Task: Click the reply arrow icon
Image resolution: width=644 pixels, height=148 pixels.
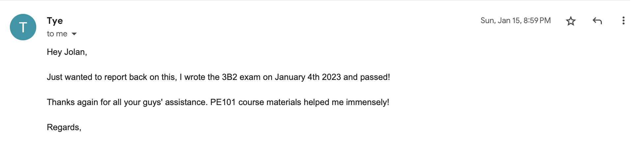Action: click(x=597, y=21)
